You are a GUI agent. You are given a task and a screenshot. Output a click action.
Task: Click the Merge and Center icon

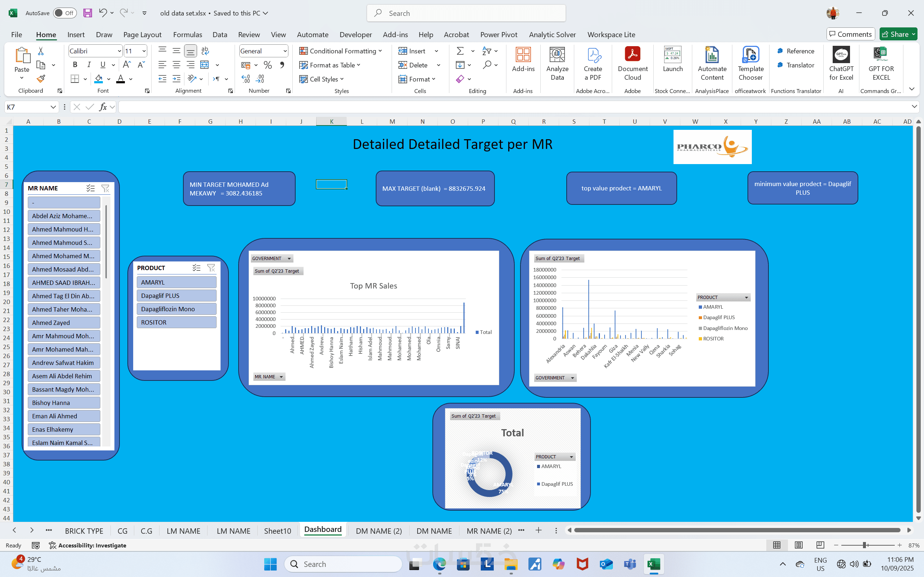coord(205,65)
